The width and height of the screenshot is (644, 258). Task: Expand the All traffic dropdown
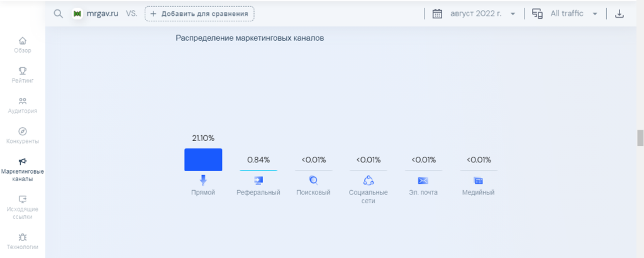pyautogui.click(x=595, y=14)
